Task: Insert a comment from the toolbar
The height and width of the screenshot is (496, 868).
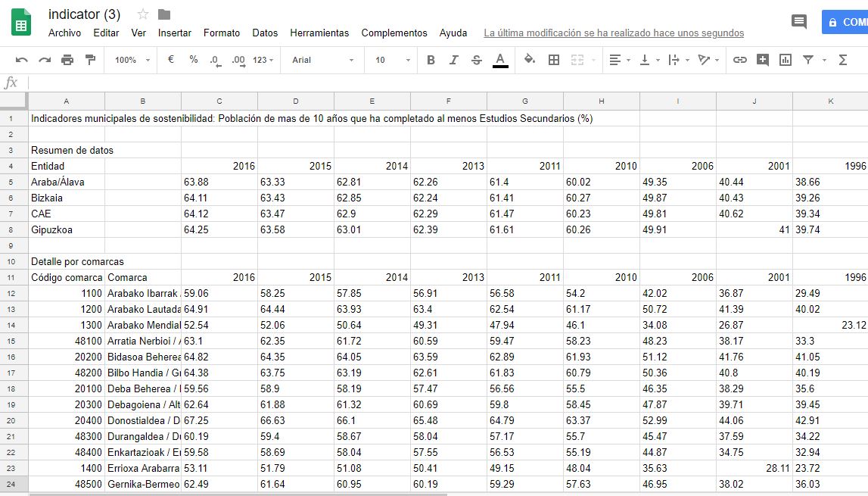Action: point(762,60)
